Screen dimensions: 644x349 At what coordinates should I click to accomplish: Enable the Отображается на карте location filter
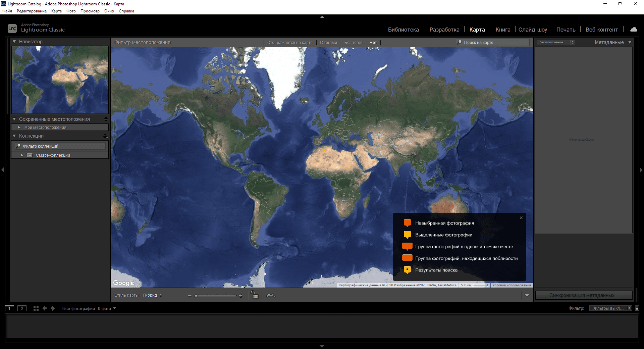click(x=290, y=42)
